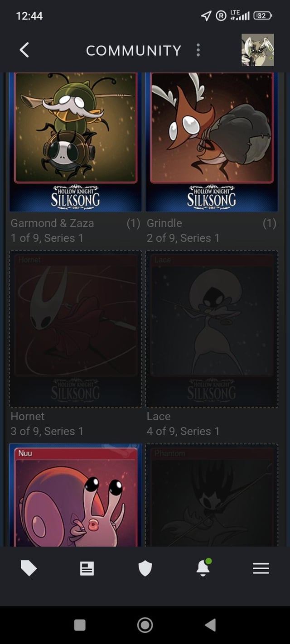Viewport: 290px width, 644px height.
Task: Tap the Garmond & Zaza card name
Action: [53, 223]
